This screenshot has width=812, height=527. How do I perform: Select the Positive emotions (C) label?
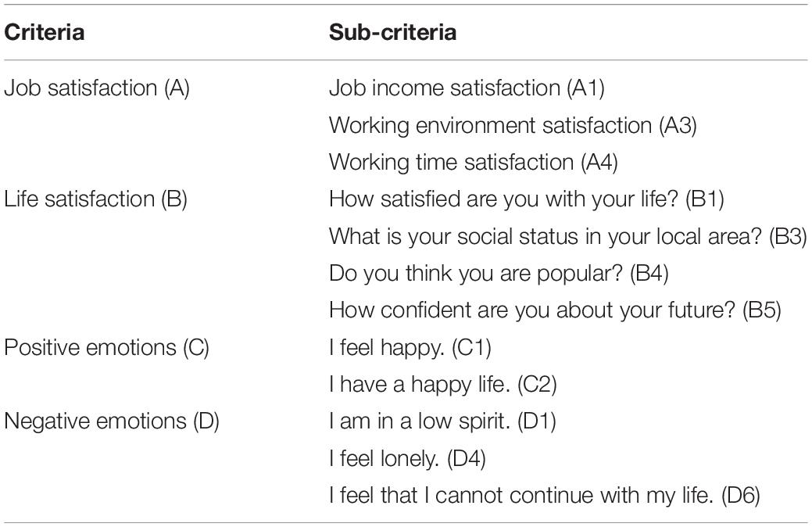click(x=106, y=348)
